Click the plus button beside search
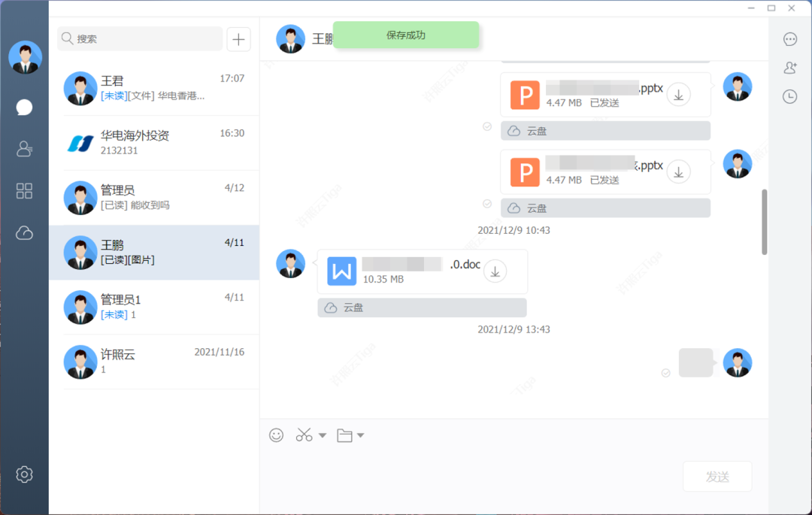812x515 pixels. coord(239,39)
